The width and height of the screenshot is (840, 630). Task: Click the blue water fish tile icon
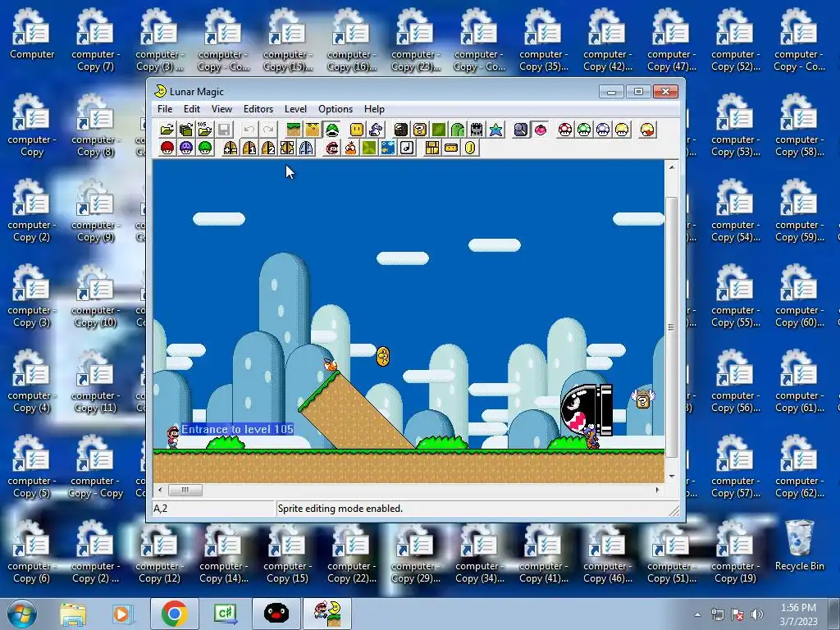coord(388,148)
